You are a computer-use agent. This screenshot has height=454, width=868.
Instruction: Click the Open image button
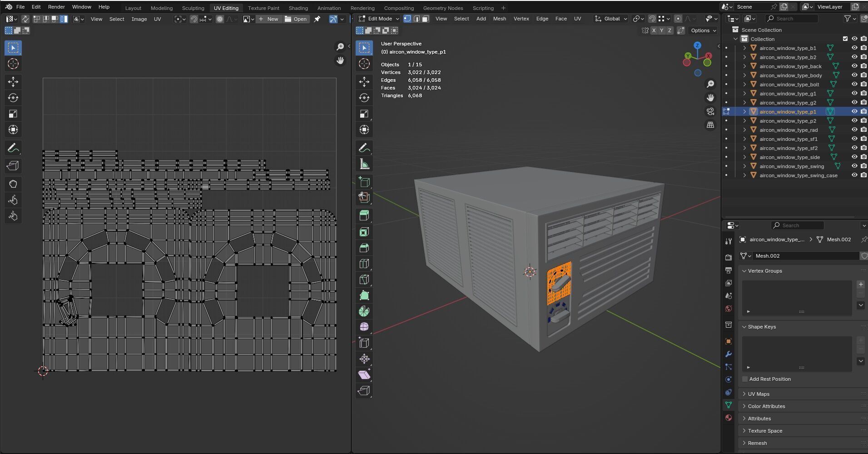[x=296, y=19]
